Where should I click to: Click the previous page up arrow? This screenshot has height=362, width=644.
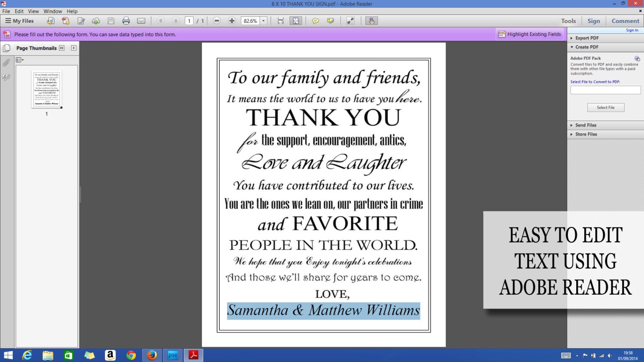coord(161,21)
